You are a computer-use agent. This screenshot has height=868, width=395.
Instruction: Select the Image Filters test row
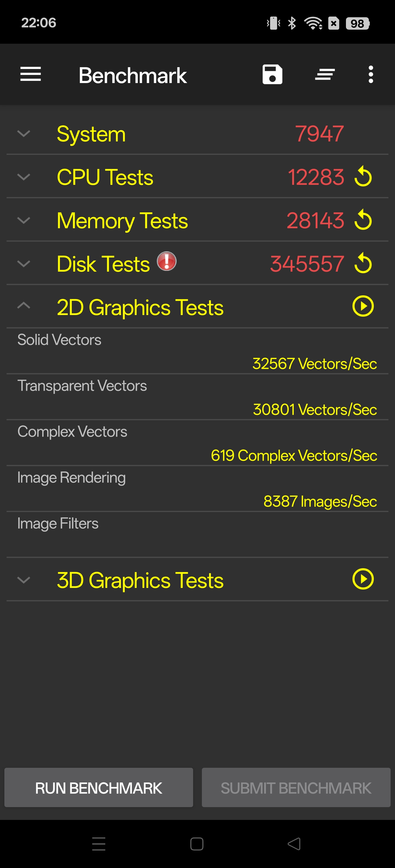(x=197, y=534)
